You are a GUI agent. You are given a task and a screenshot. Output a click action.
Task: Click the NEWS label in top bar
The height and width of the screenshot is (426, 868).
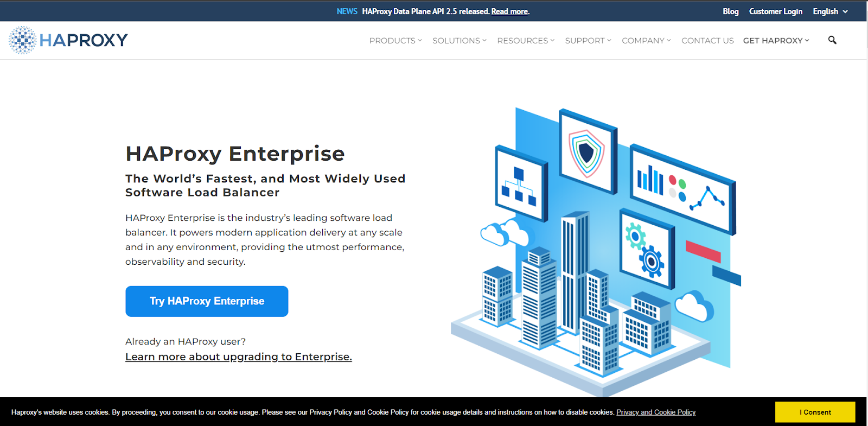point(347,11)
